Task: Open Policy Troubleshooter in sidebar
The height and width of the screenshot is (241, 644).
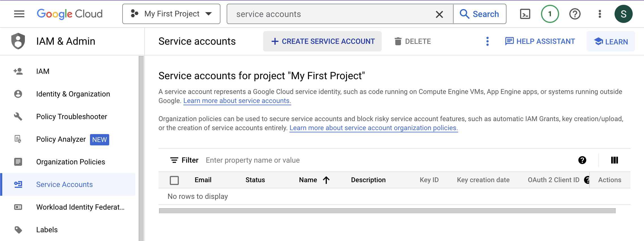Action: (72, 117)
